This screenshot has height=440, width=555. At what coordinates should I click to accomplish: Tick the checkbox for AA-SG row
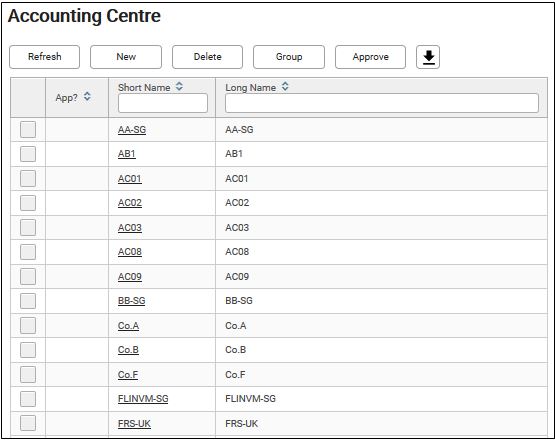[x=28, y=129]
